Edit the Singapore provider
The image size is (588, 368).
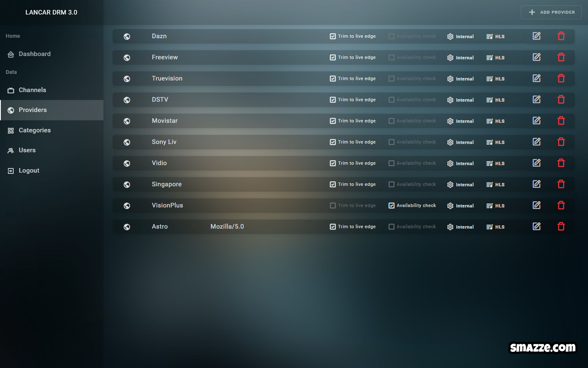[x=537, y=184]
